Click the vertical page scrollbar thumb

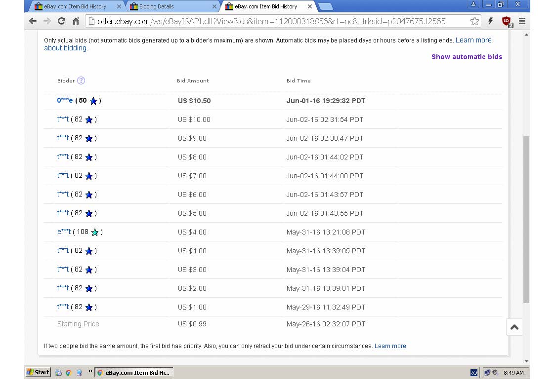(526, 219)
